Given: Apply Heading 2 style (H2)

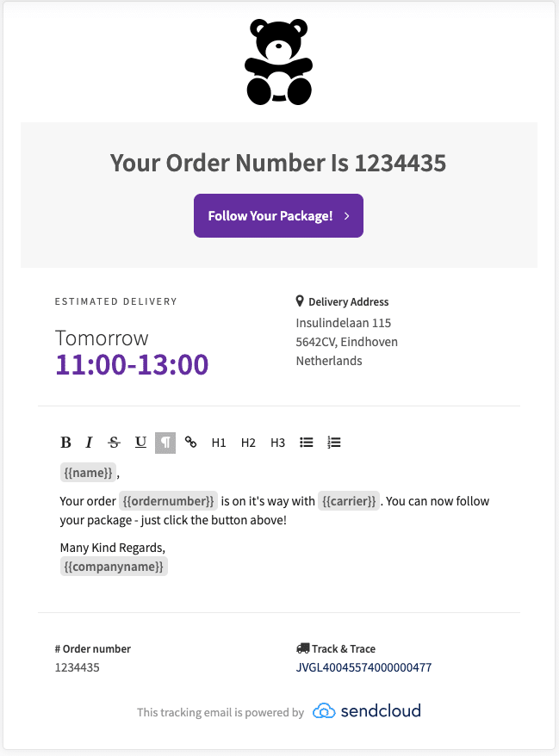Looking at the screenshot, I should 248,443.
